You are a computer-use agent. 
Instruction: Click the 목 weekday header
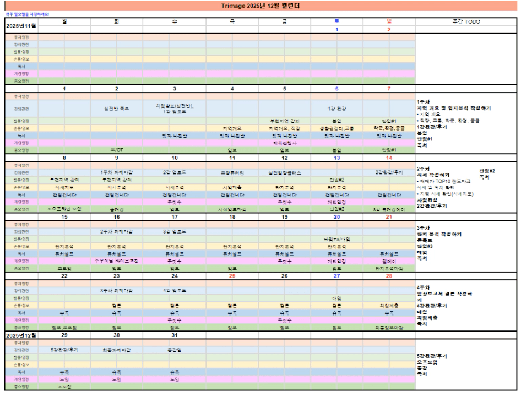point(232,21)
